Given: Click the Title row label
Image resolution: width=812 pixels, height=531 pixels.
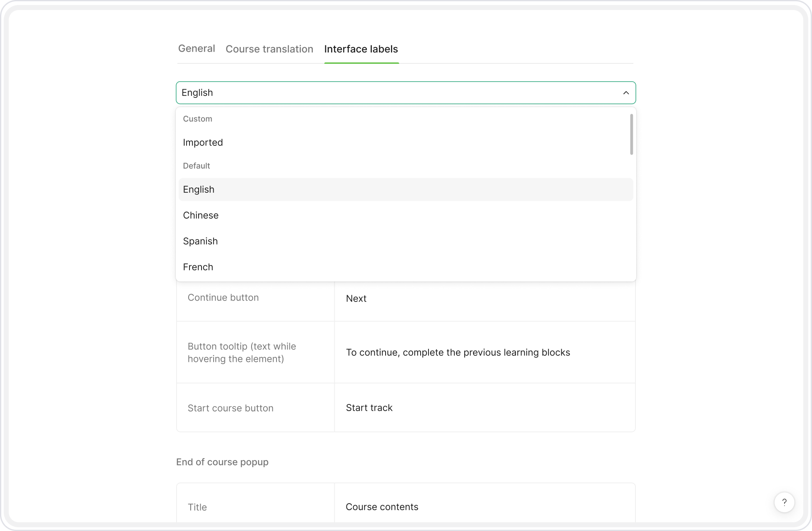Looking at the screenshot, I should coord(197,507).
